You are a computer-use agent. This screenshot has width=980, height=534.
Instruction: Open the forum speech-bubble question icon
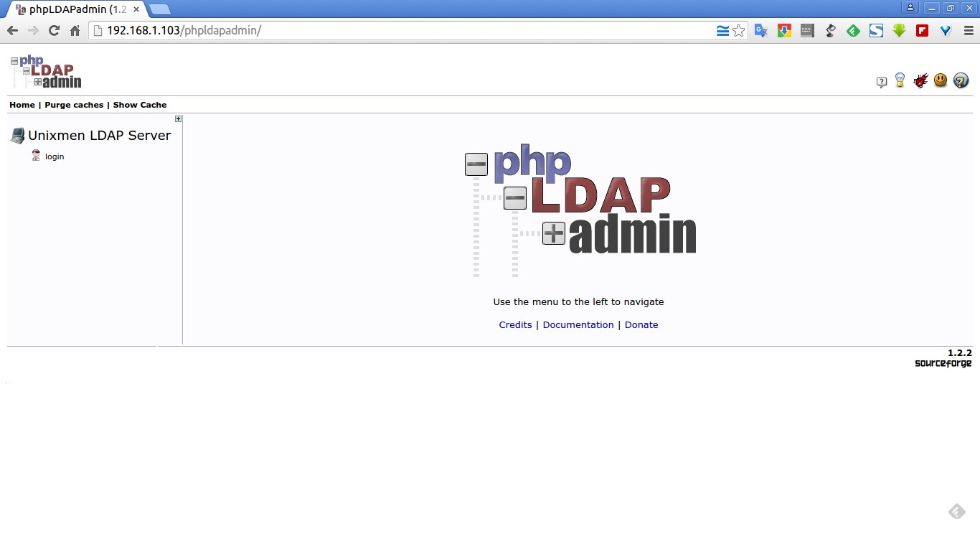882,82
